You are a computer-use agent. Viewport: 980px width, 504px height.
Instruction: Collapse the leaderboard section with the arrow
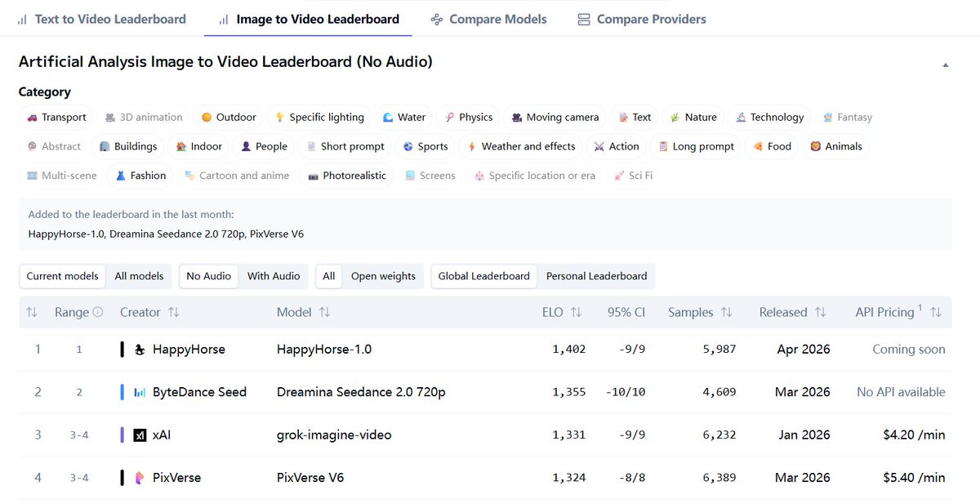pyautogui.click(x=946, y=65)
